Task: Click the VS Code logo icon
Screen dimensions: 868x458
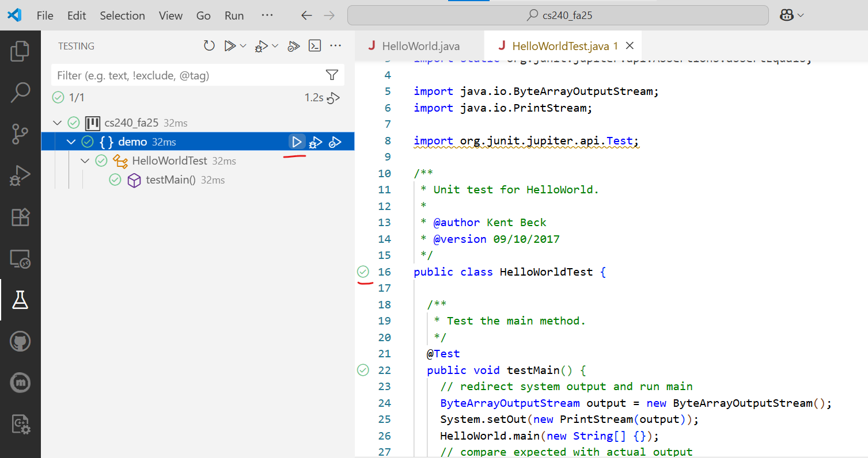Action: [14, 16]
